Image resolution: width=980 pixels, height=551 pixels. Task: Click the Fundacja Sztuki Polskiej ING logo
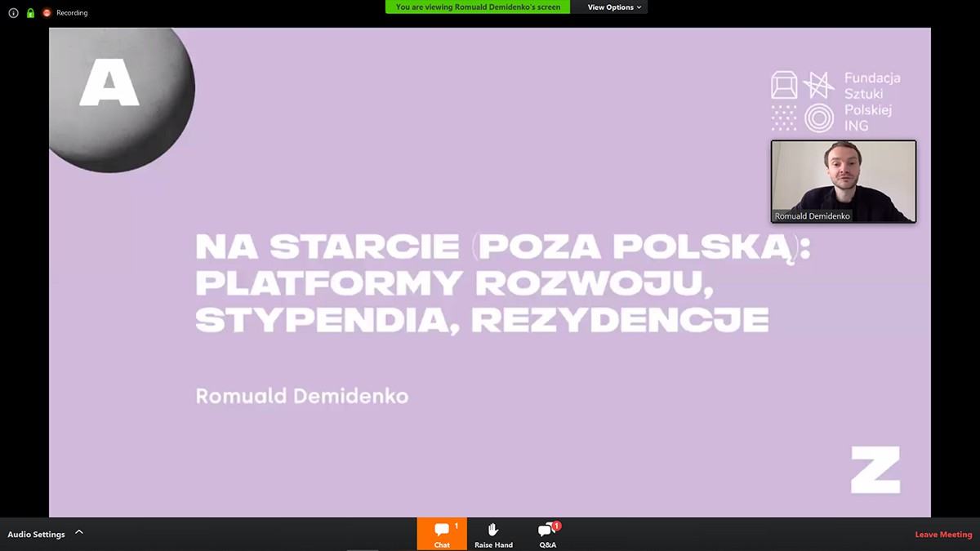click(x=835, y=102)
